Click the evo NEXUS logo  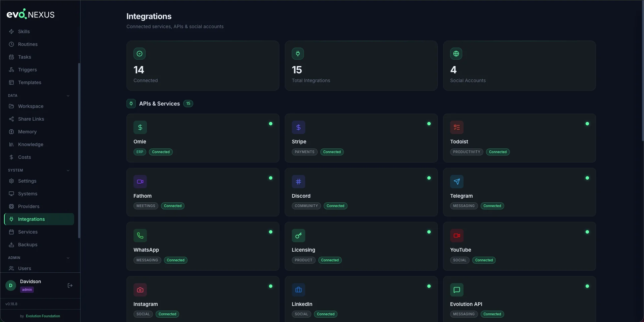click(x=31, y=14)
